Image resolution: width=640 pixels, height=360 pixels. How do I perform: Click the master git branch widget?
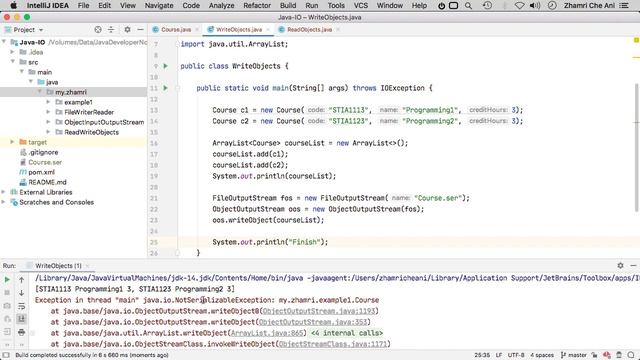[574, 355]
